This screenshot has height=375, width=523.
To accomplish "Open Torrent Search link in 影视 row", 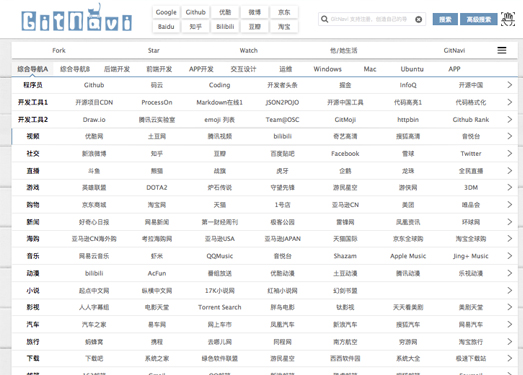I will tap(219, 307).
